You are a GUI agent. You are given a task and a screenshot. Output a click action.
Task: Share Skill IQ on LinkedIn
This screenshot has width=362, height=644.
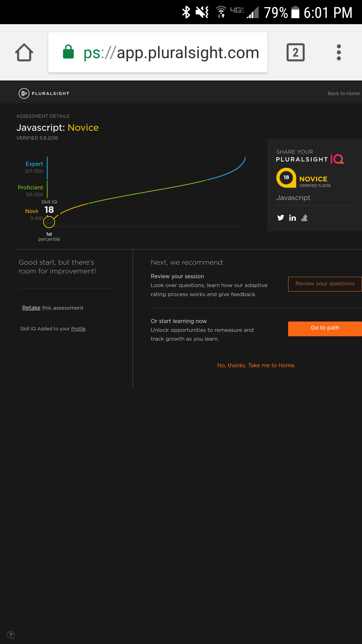[x=292, y=218]
